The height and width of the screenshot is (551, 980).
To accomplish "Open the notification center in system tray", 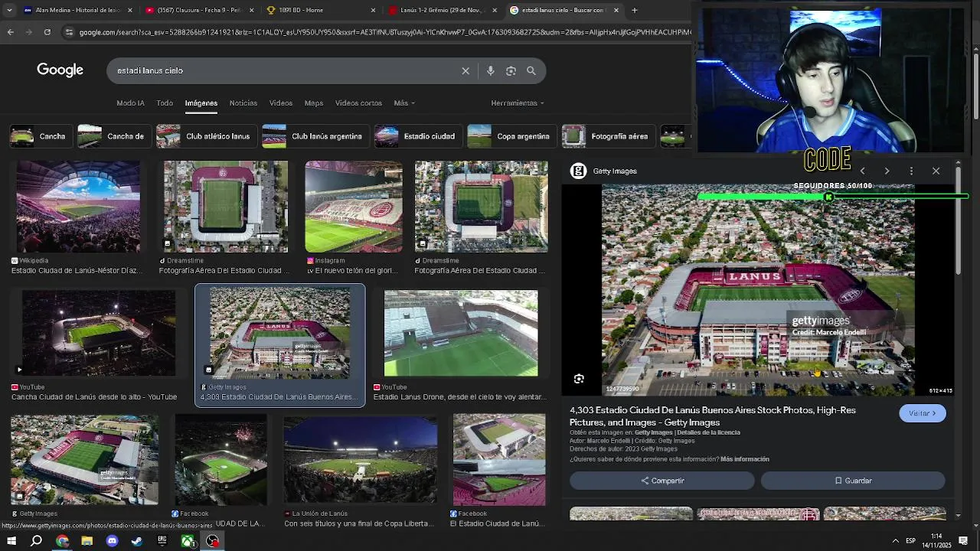I will pos(964,541).
